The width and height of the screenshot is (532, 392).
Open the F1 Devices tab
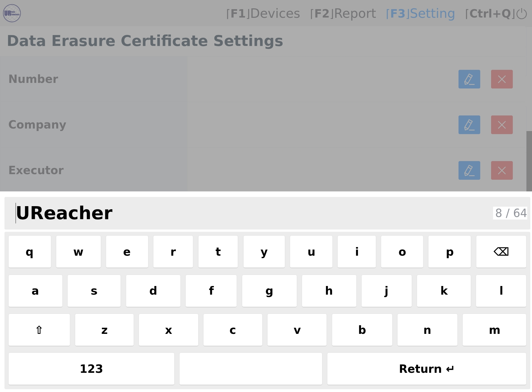point(263,14)
